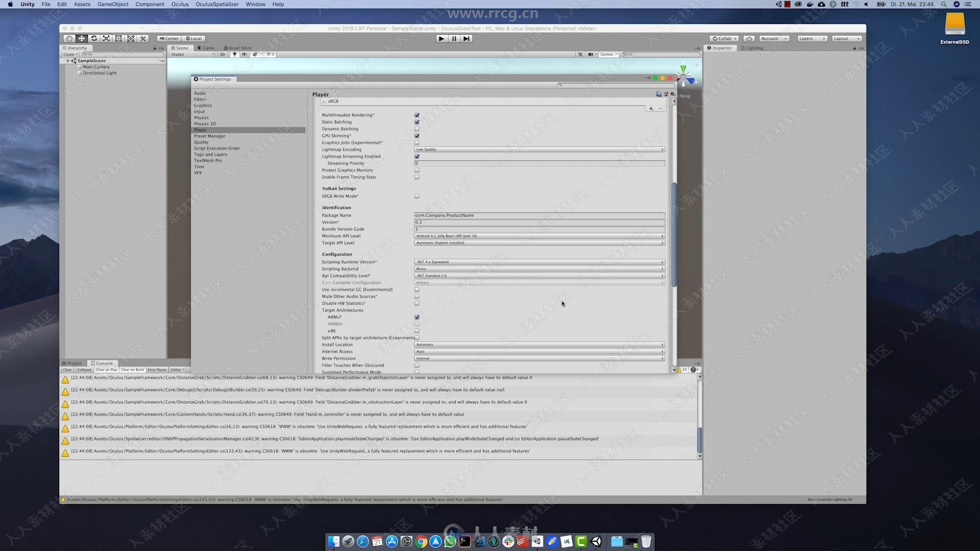Toggle ARMv7 target architecture checkbox
Screen dimensions: 980x551
tap(417, 317)
